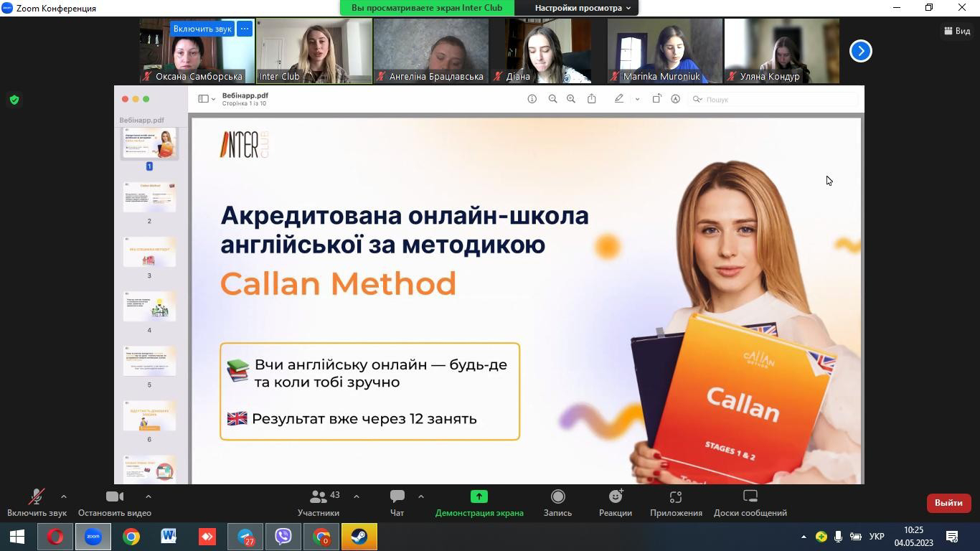Open Настройки просмотра view options dropdown
Image resolution: width=980 pixels, height=551 pixels.
[582, 8]
